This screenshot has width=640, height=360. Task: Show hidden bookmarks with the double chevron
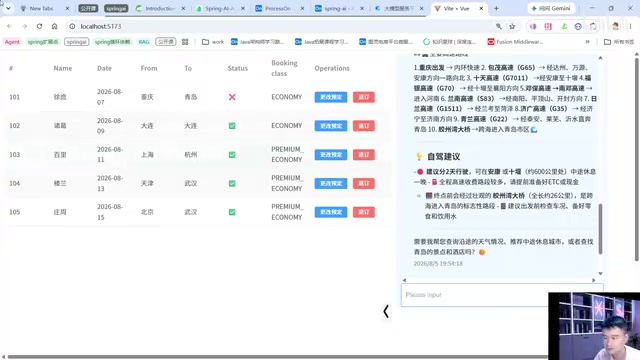[x=588, y=42]
